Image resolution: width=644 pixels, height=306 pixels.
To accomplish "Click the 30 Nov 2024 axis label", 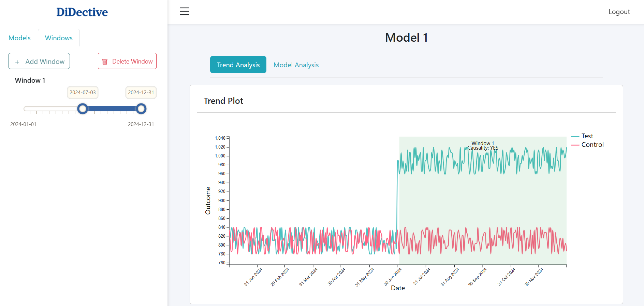I will click(x=534, y=277).
